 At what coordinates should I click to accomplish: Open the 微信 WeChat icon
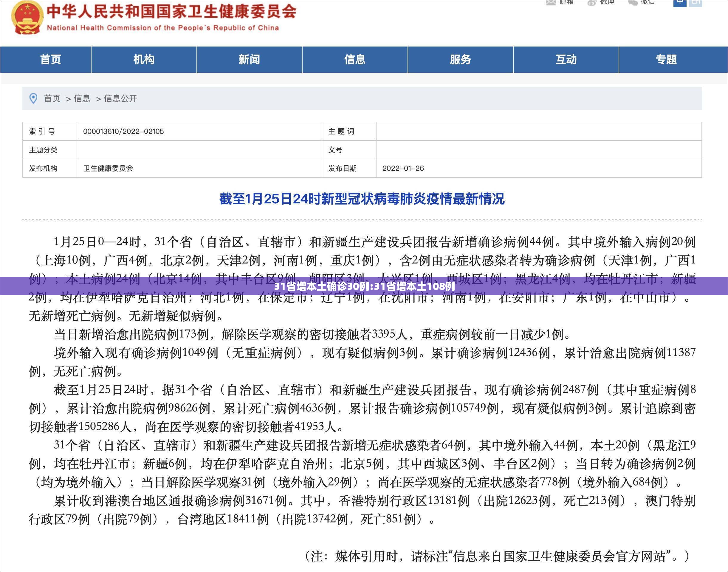coord(632,2)
